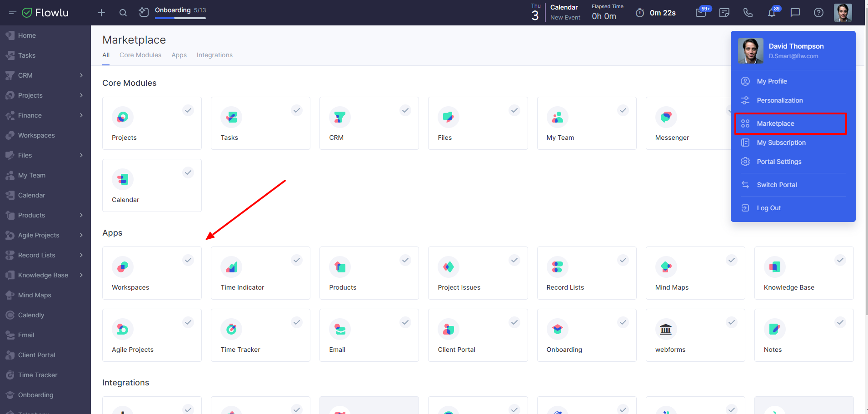Open the Onboarding app icon

pyautogui.click(x=558, y=329)
